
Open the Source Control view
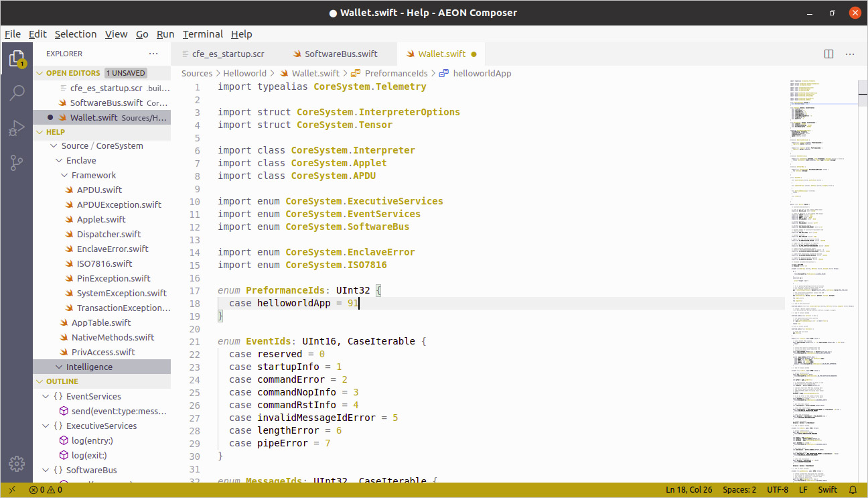pyautogui.click(x=17, y=162)
